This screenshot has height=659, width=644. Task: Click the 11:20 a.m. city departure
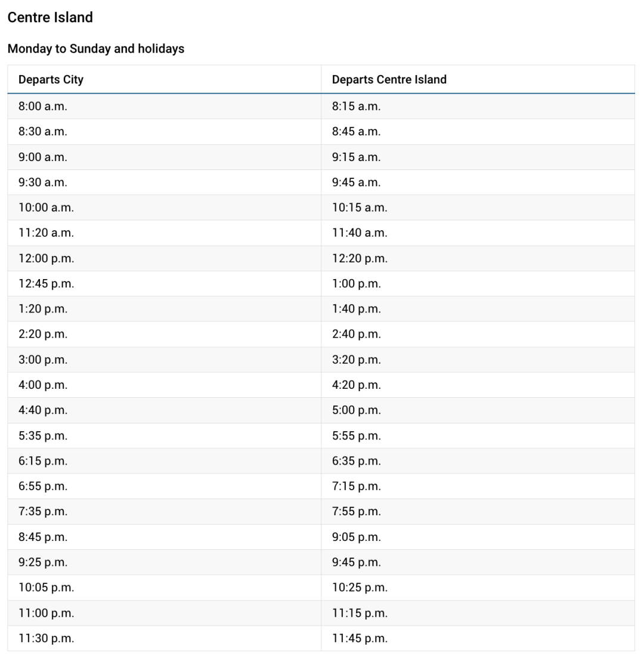point(46,233)
